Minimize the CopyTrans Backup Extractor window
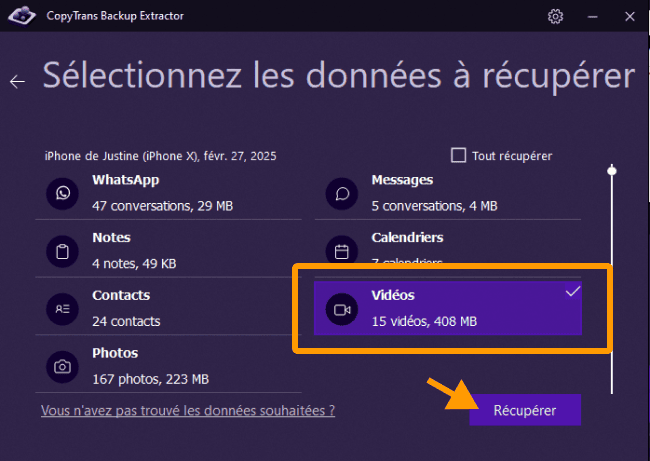650x461 pixels. tap(593, 17)
